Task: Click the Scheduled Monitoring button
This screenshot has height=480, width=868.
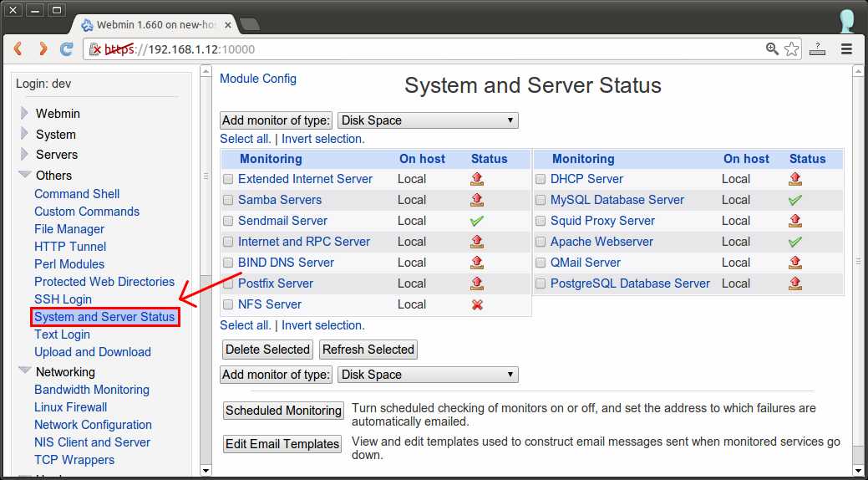Action: (x=283, y=411)
